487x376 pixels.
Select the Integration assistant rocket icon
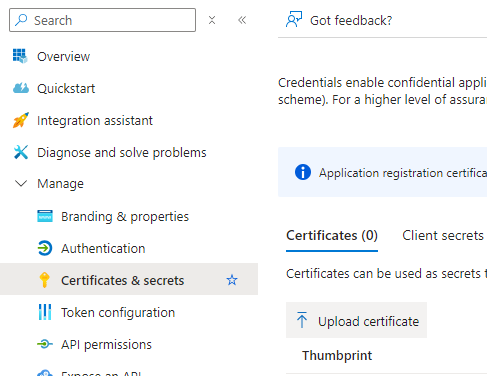coord(21,120)
